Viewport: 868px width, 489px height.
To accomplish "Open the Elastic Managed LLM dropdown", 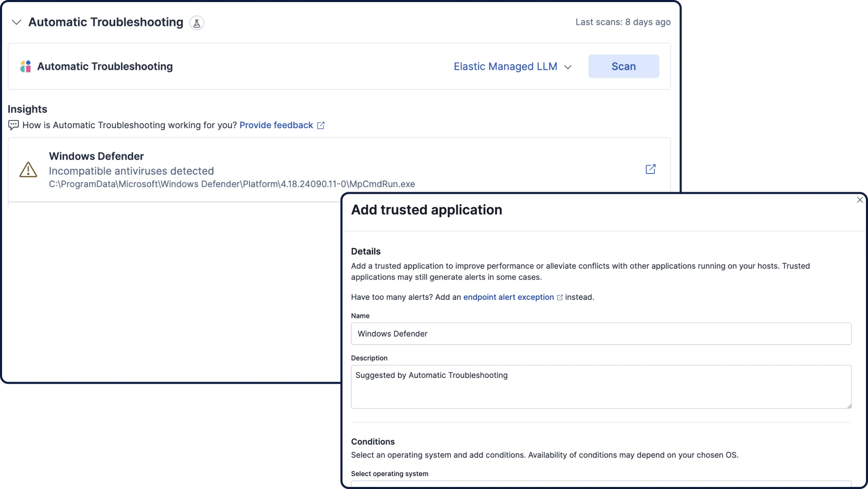I will pos(513,67).
